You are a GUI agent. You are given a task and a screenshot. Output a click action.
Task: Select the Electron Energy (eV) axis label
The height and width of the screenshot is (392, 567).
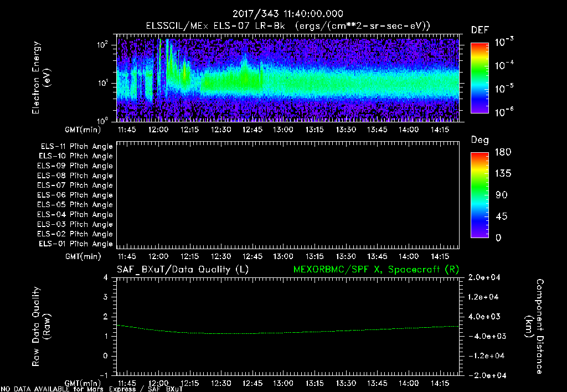coord(41,78)
